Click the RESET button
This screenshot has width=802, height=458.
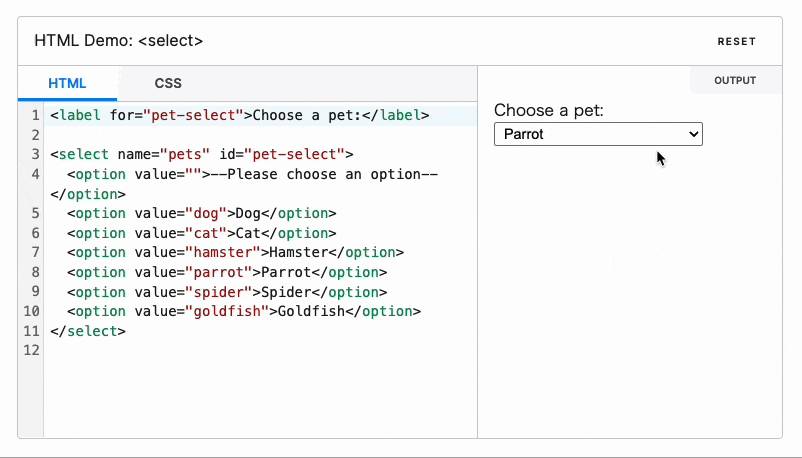click(x=736, y=42)
